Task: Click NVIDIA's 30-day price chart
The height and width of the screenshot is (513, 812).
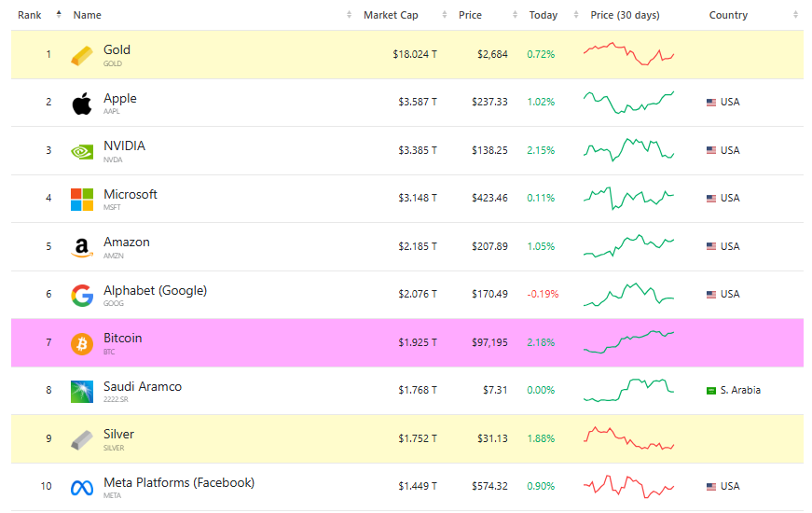Action: (628, 150)
